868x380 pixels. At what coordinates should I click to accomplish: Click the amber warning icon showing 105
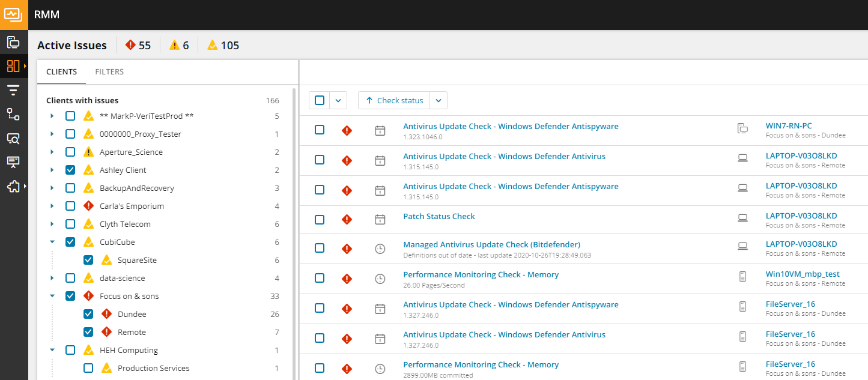point(212,45)
